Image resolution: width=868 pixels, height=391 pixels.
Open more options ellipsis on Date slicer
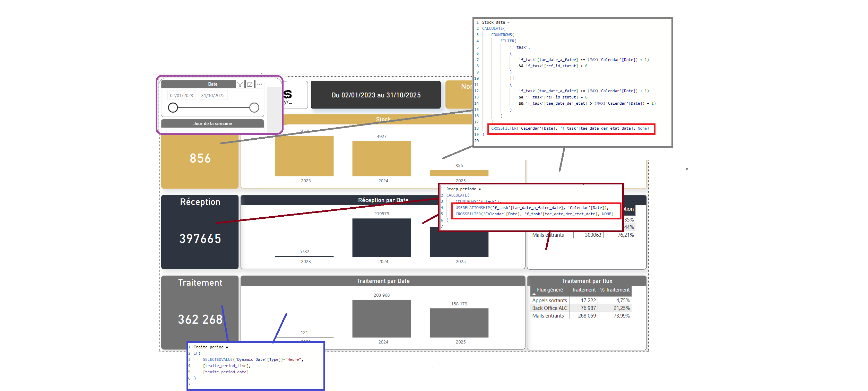click(x=259, y=84)
